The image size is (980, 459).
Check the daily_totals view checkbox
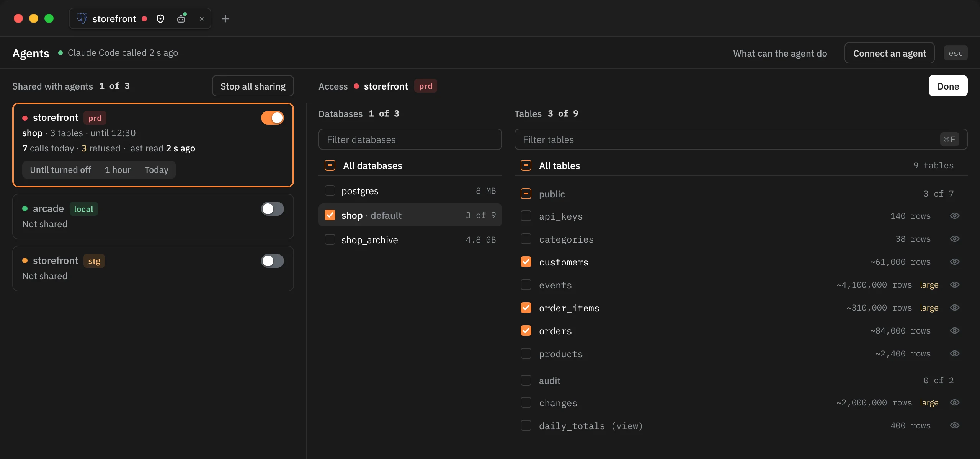[x=526, y=425]
